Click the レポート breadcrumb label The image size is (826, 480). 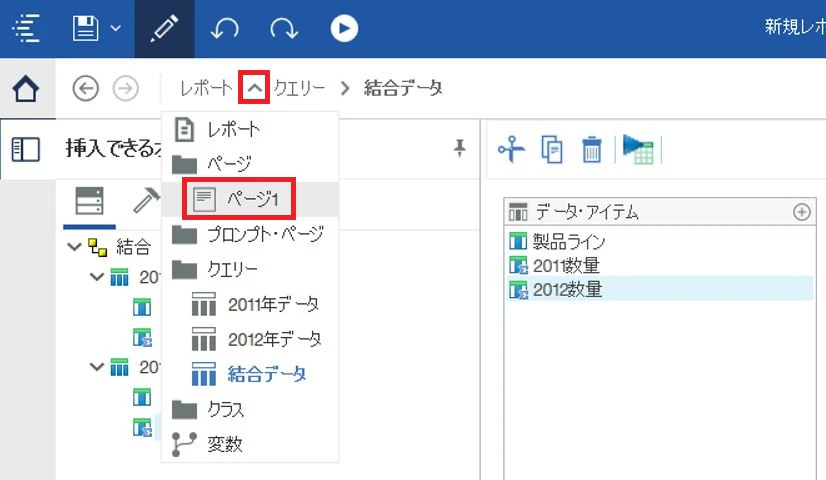coord(206,88)
